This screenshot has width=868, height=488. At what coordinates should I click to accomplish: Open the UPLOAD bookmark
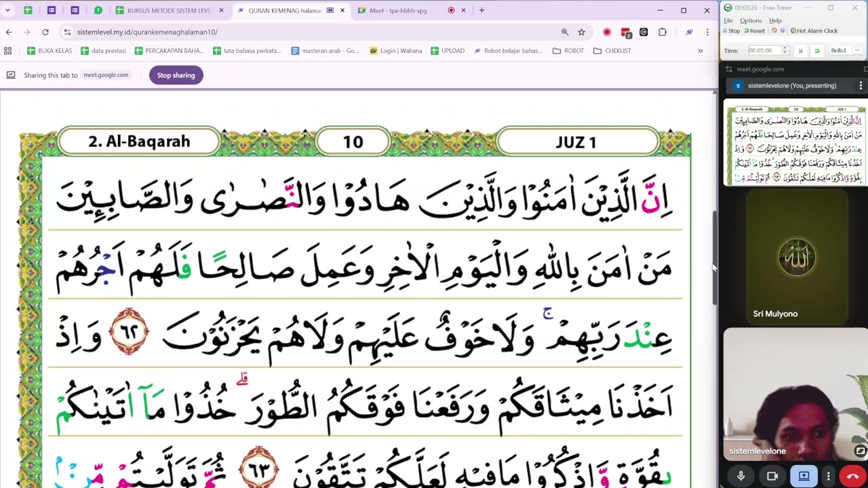(x=448, y=51)
